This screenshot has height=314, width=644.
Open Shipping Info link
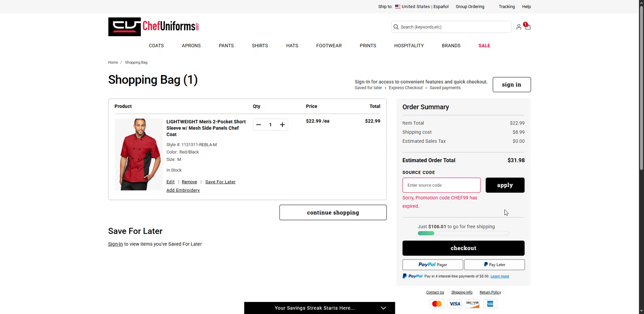click(x=462, y=293)
